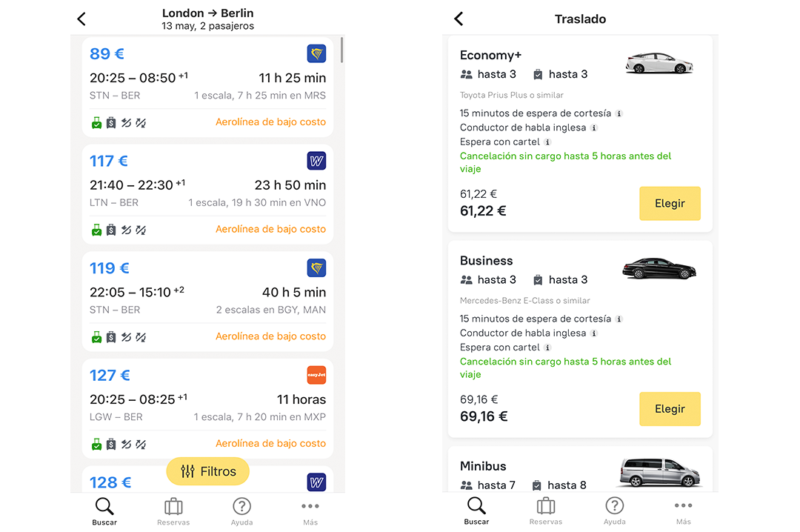Go back from the Traslado screen

tap(459, 19)
